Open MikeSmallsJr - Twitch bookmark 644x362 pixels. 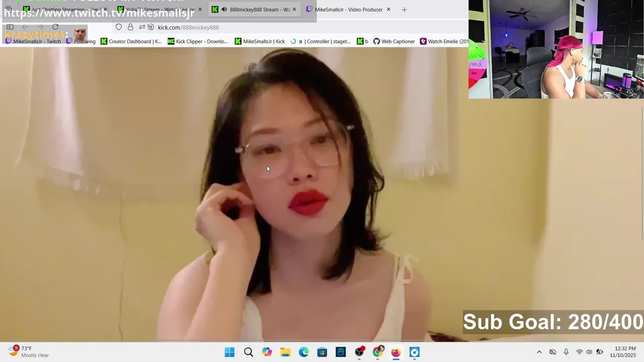point(33,41)
